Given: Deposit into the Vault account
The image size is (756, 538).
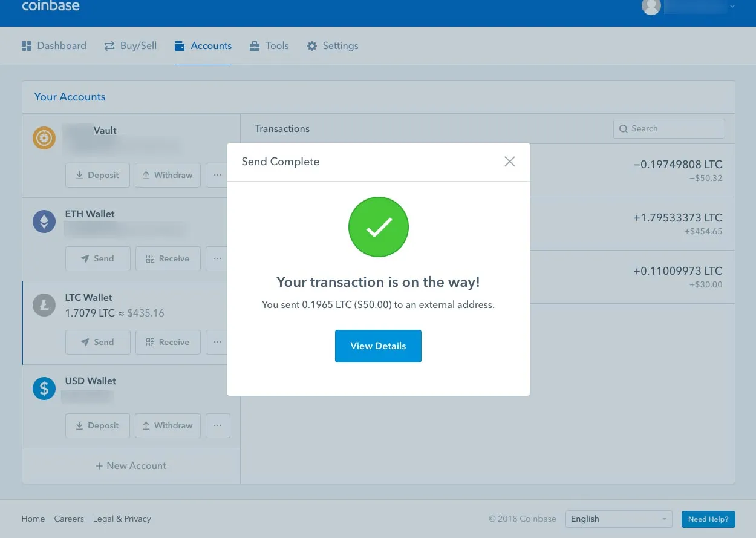Looking at the screenshot, I should click(x=97, y=175).
